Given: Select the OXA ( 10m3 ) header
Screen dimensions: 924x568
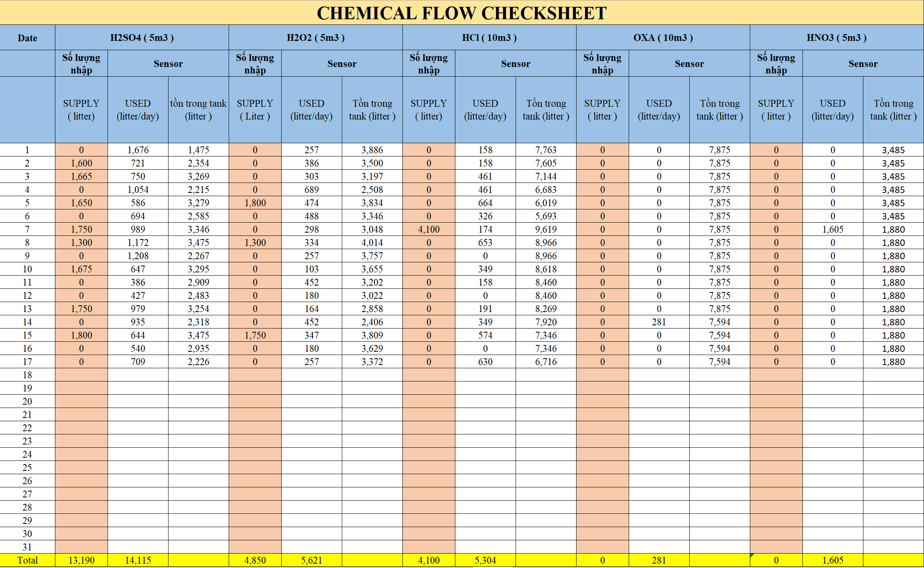Looking at the screenshot, I should pyautogui.click(x=663, y=38).
